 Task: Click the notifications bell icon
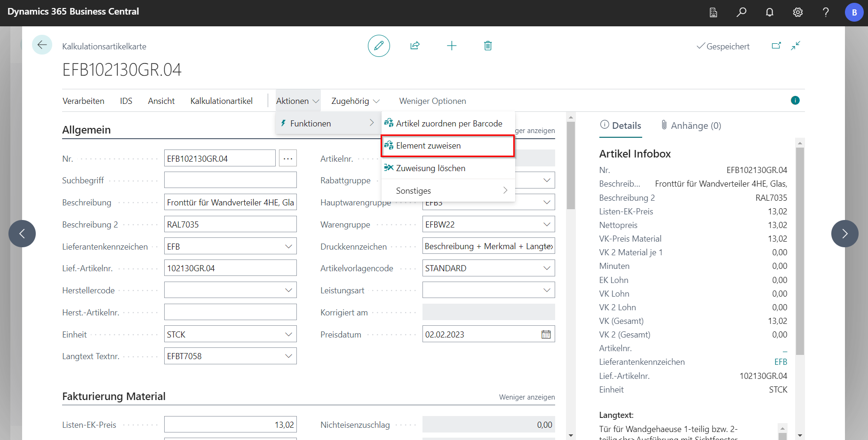click(x=770, y=12)
